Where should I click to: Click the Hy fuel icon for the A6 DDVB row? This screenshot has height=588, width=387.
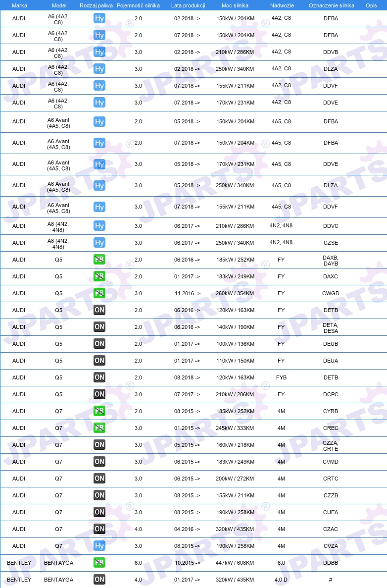(99, 52)
